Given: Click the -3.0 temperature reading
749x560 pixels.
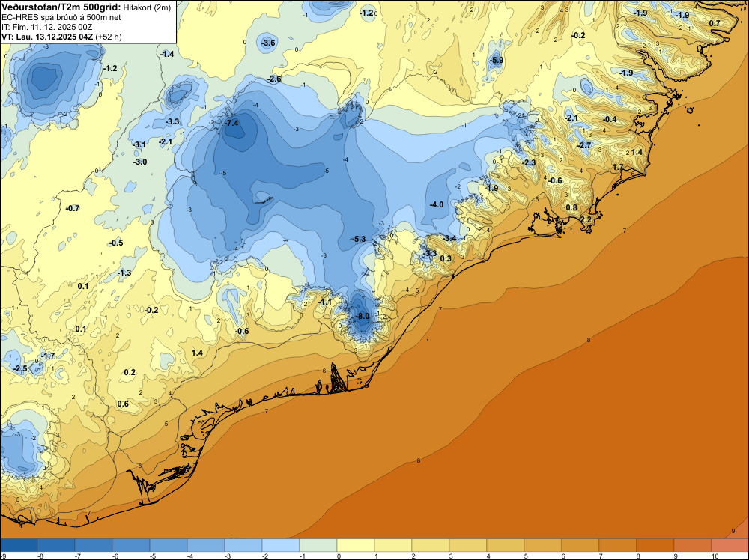Looking at the screenshot, I should click(139, 162).
